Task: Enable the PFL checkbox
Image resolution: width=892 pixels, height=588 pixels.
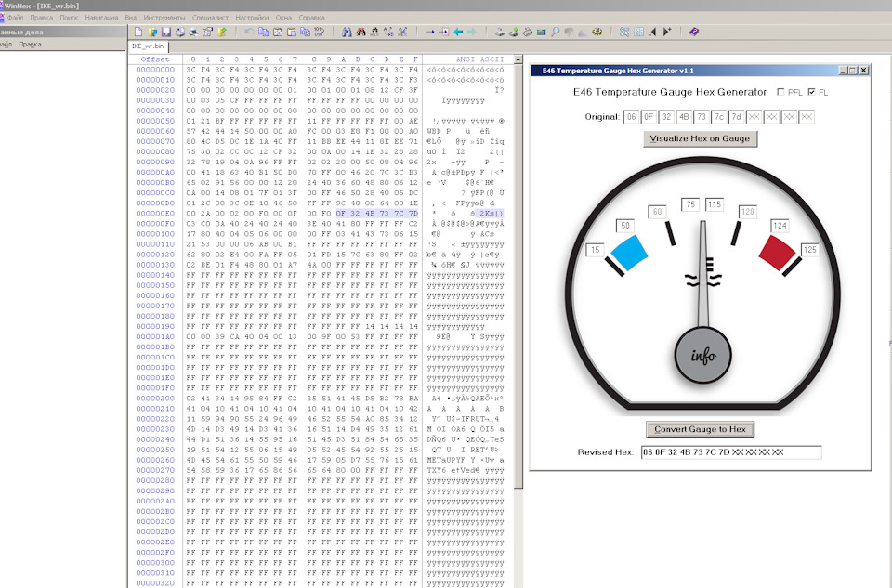Action: coord(780,92)
